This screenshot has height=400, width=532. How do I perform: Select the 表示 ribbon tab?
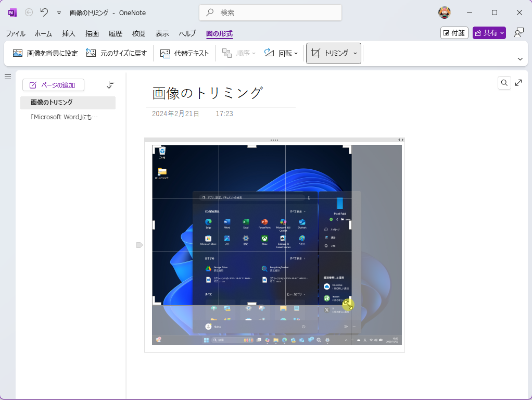(162, 33)
